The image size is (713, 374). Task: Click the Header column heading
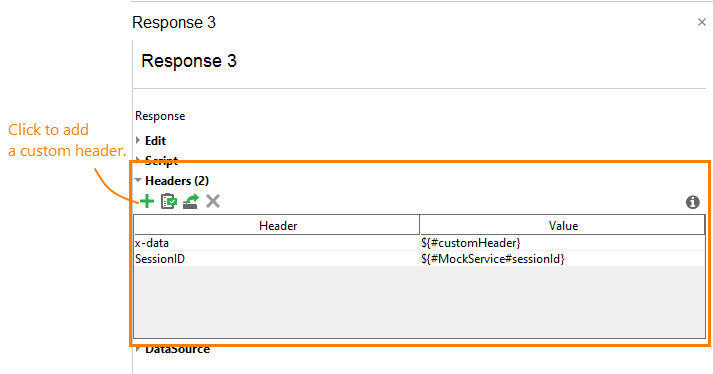[x=277, y=226]
